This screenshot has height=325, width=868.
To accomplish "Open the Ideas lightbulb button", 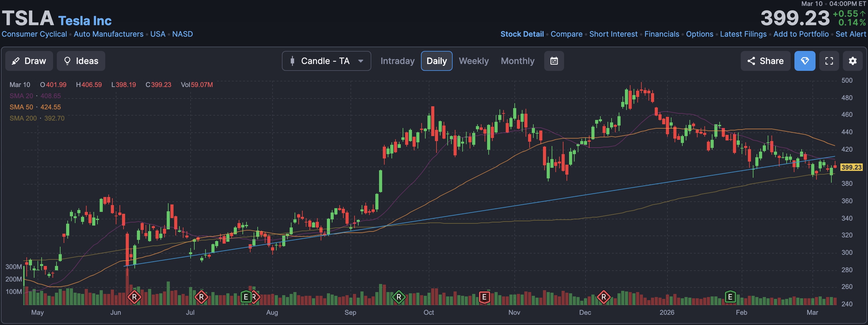I will (x=81, y=61).
